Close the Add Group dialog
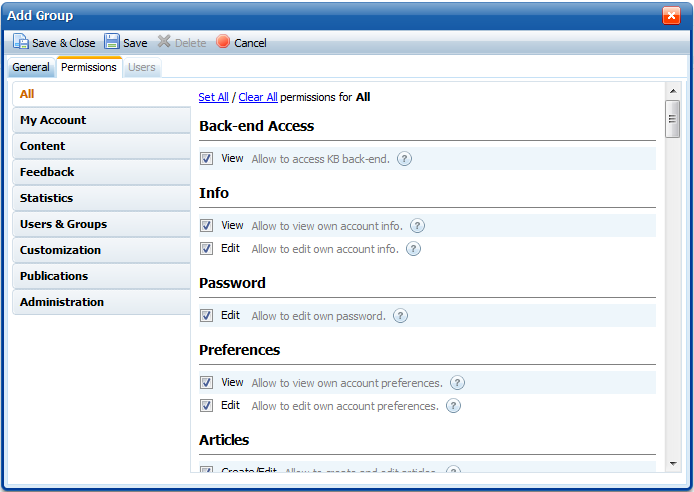This screenshot has height=492, width=694. click(671, 15)
